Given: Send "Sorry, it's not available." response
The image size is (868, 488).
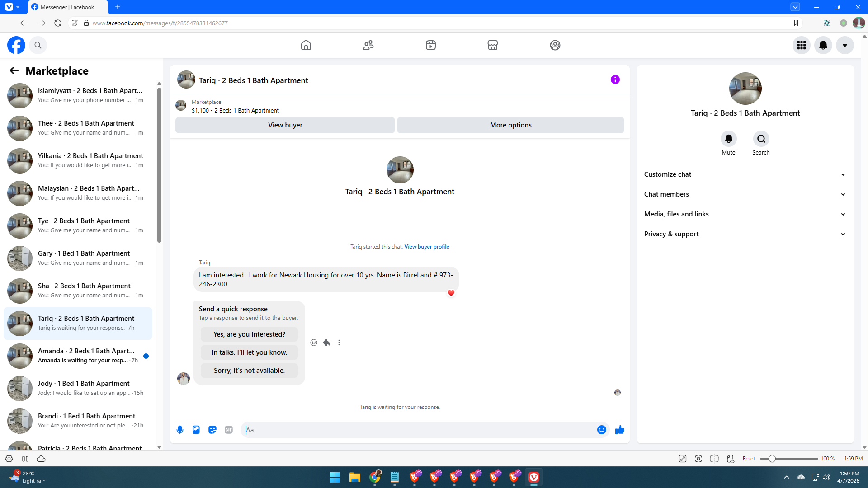Looking at the screenshot, I should pyautogui.click(x=250, y=371).
